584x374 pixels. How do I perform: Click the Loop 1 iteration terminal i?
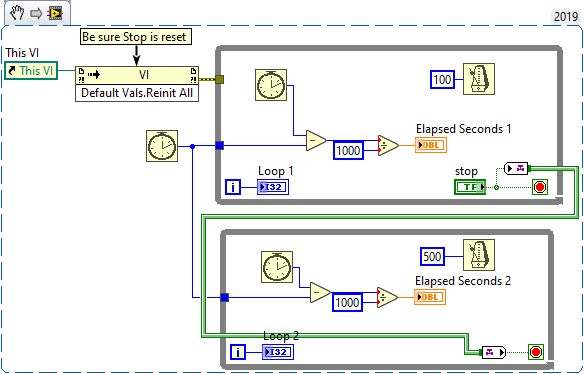click(x=233, y=187)
